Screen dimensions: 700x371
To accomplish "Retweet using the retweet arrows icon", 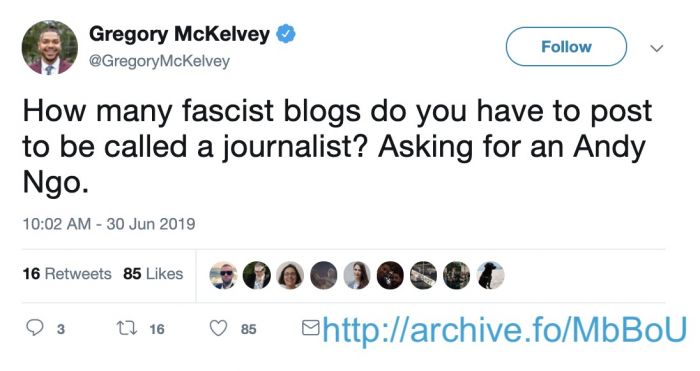I will [x=125, y=329].
